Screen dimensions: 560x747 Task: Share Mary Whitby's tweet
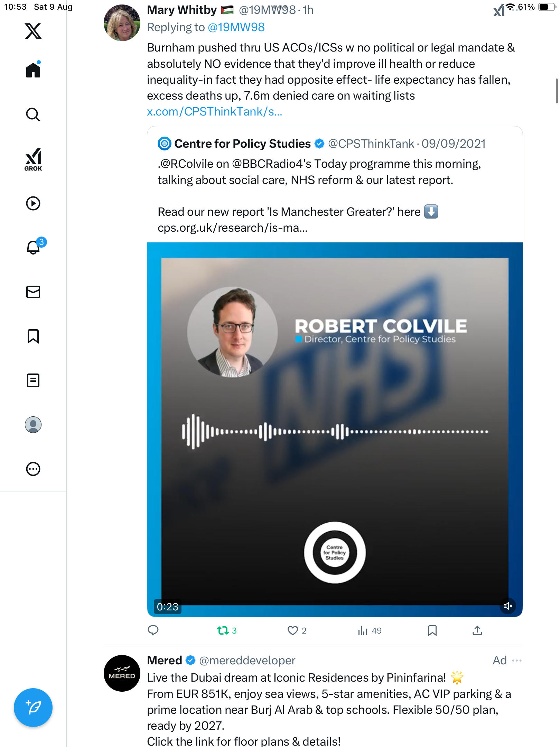click(x=477, y=630)
